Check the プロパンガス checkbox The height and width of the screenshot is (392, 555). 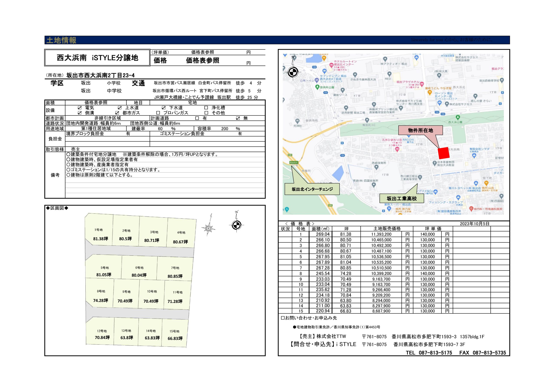(158, 113)
